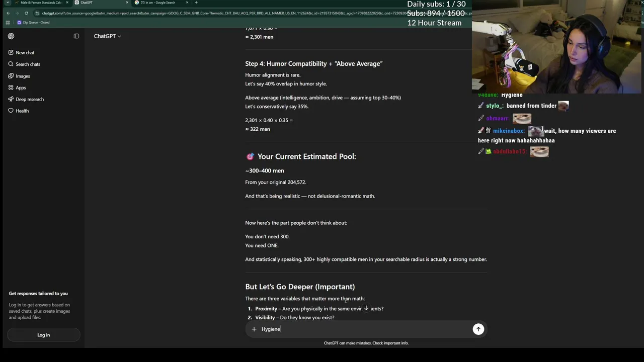Image resolution: width=644 pixels, height=362 pixels.
Task: Focus the message input containing Hygiene
Action: point(366,329)
